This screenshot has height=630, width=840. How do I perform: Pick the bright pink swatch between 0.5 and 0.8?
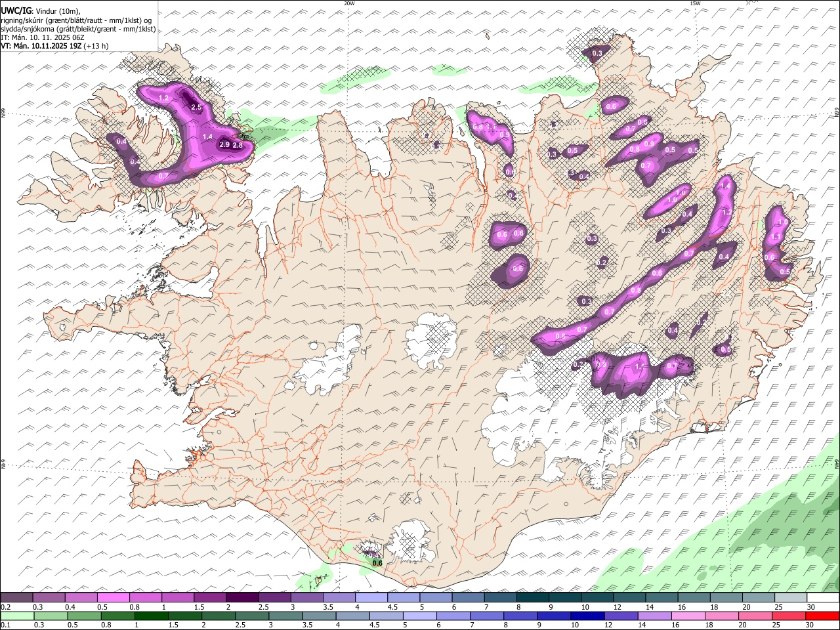pyautogui.click(x=113, y=597)
